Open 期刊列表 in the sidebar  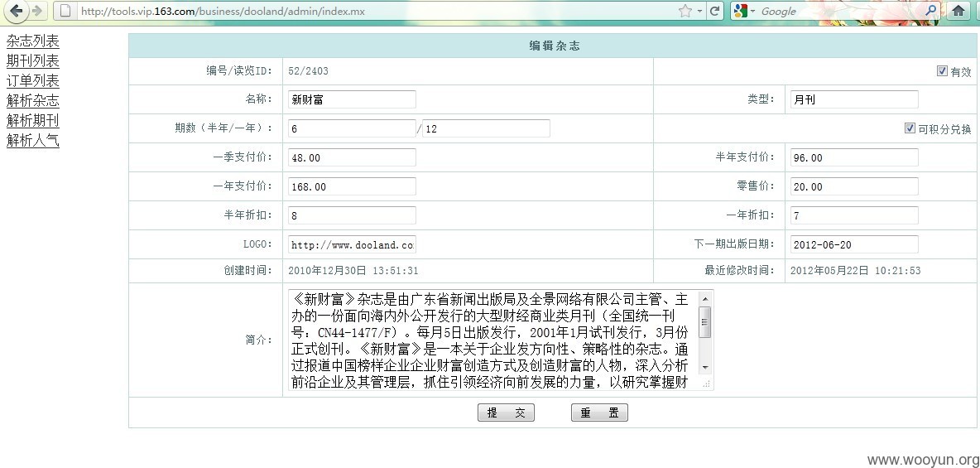click(x=33, y=61)
